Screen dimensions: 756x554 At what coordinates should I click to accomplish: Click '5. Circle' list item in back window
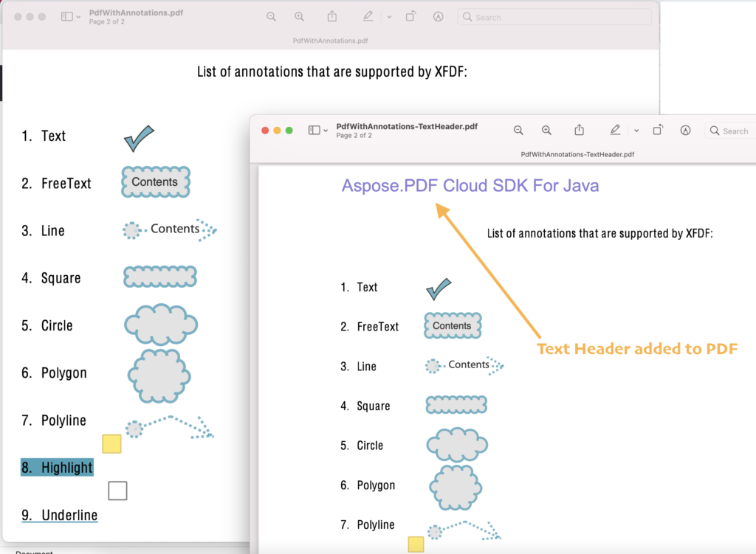coord(47,325)
